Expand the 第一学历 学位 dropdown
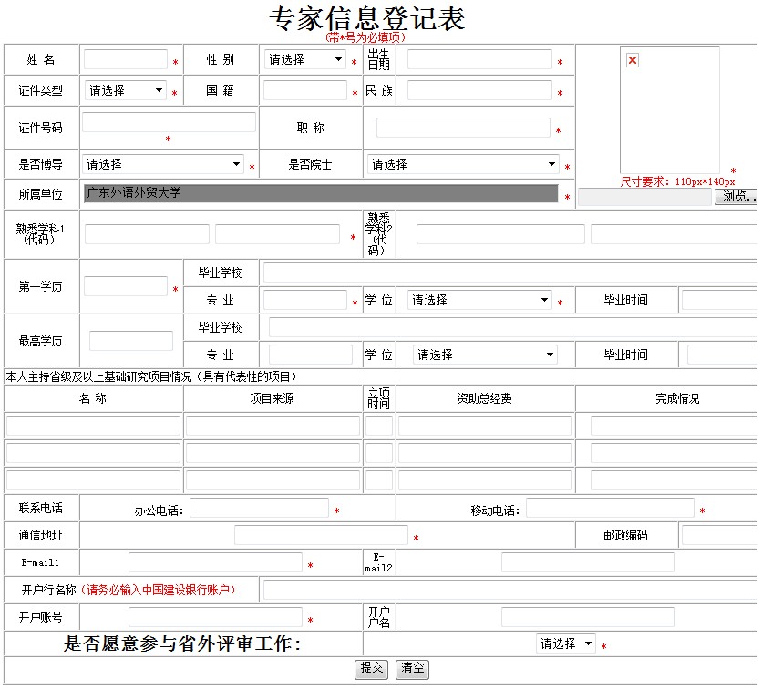 (x=479, y=300)
